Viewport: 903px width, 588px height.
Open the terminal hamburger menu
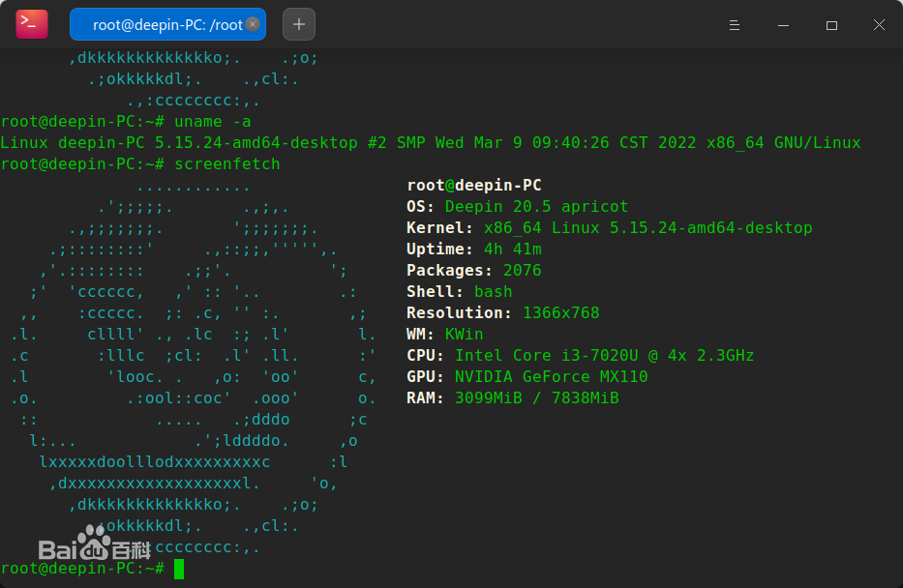click(736, 25)
